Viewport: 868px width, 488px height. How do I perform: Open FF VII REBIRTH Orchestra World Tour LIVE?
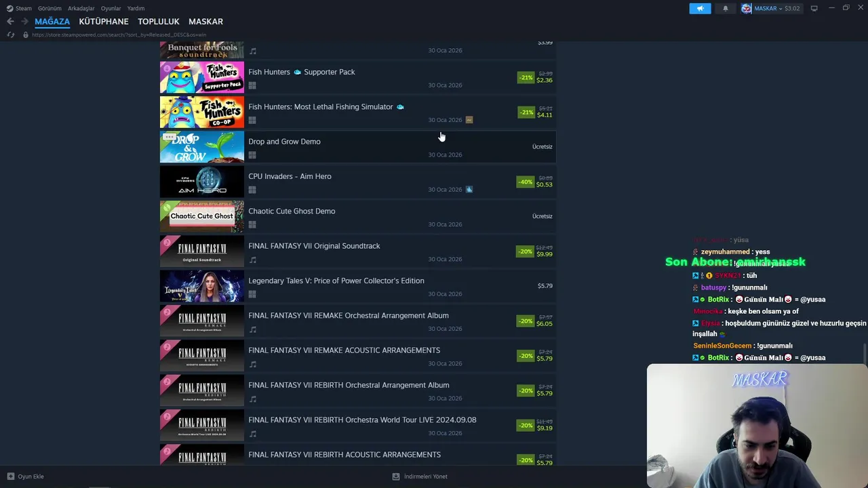[362, 420]
